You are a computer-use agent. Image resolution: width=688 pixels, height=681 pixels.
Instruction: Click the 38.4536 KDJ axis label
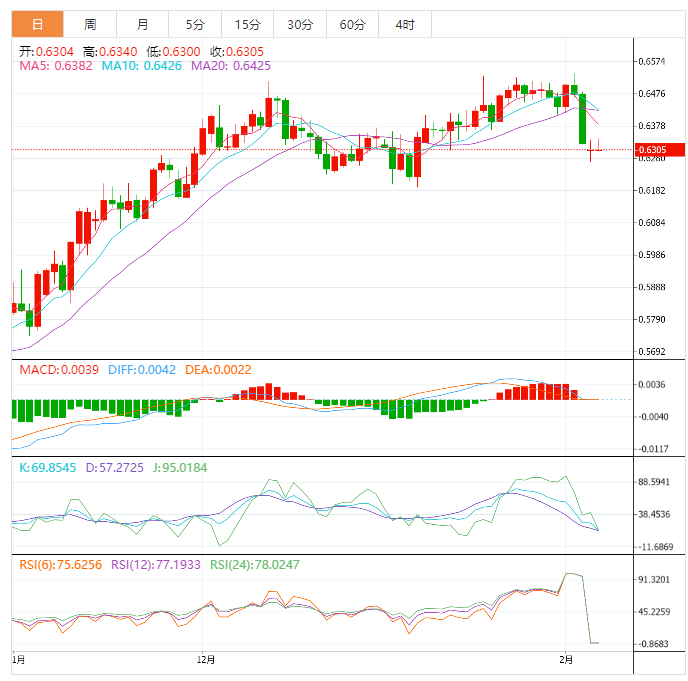click(654, 514)
